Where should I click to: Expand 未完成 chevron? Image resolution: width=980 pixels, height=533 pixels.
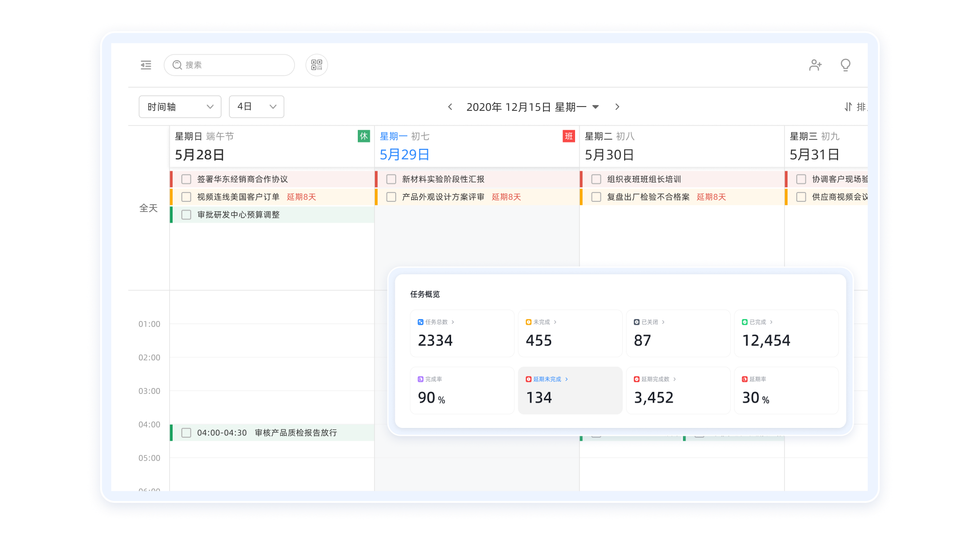[555, 322]
